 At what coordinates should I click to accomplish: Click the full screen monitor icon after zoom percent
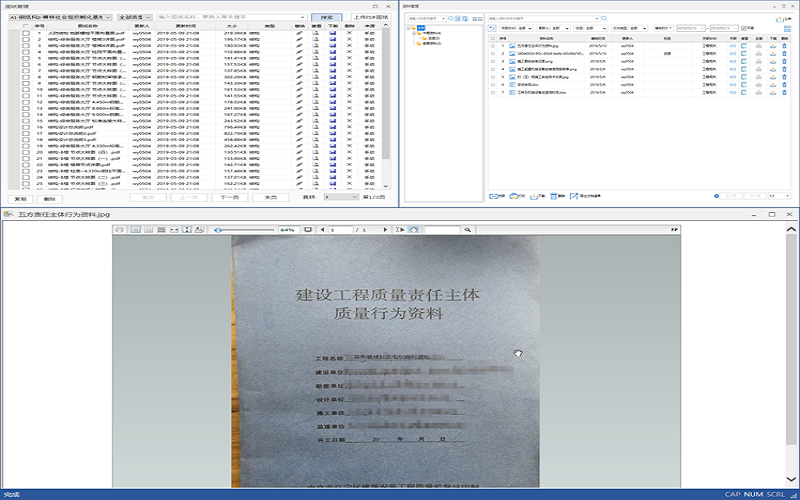pyautogui.click(x=308, y=230)
